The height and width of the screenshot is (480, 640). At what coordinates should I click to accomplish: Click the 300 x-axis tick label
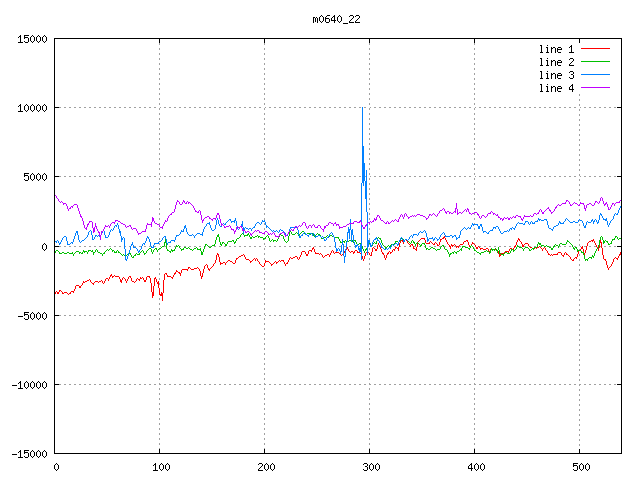pos(370,466)
